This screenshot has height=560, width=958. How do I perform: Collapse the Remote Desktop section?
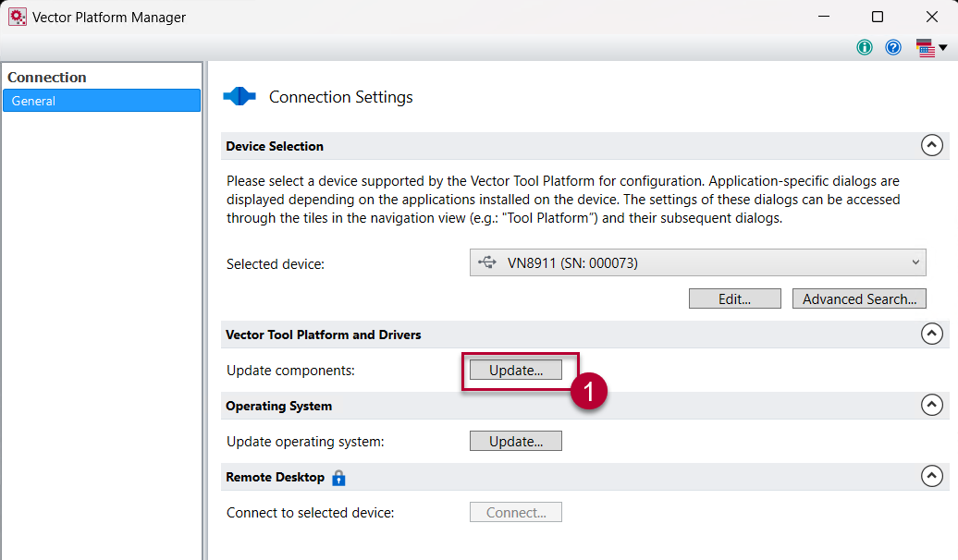click(x=932, y=476)
